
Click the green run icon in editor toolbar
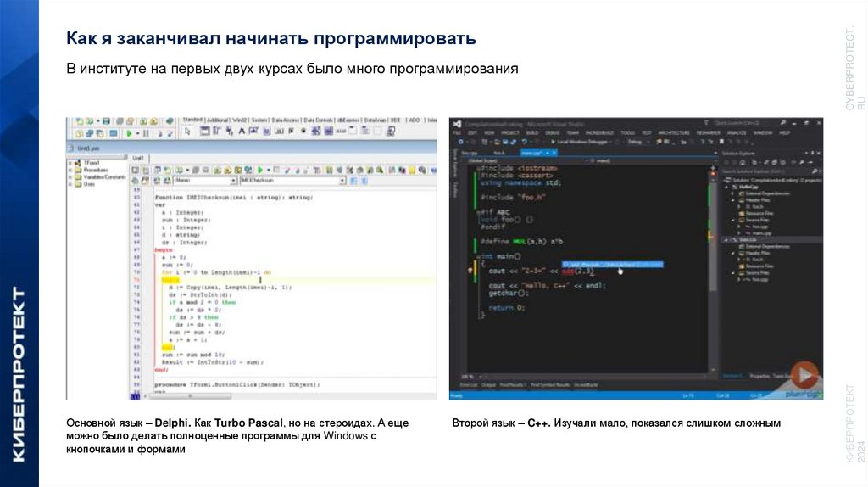[260, 170]
